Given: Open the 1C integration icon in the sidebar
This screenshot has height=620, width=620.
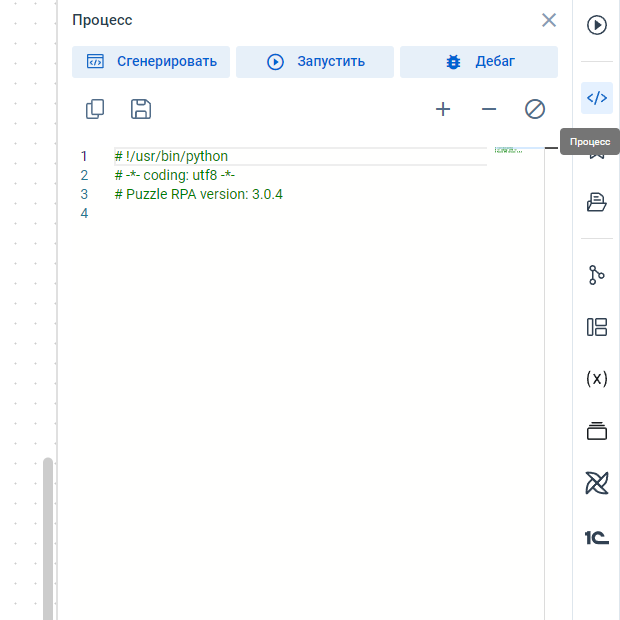Looking at the screenshot, I should pos(597,537).
